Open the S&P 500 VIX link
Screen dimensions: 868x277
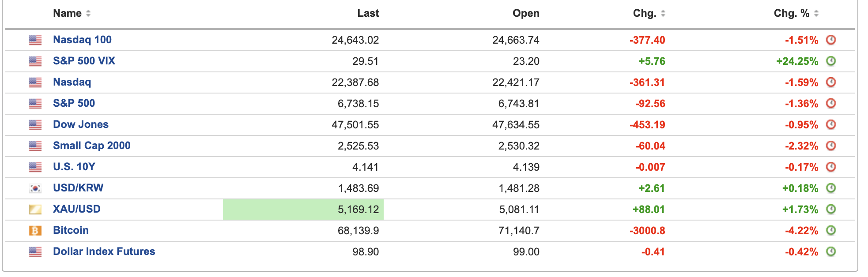(x=84, y=61)
